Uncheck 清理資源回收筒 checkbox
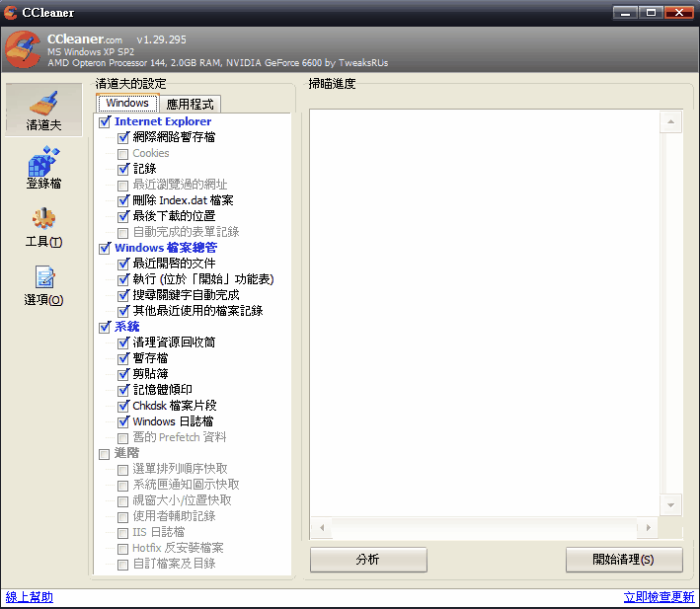Screen dimensions: 700x609 pos(123,343)
